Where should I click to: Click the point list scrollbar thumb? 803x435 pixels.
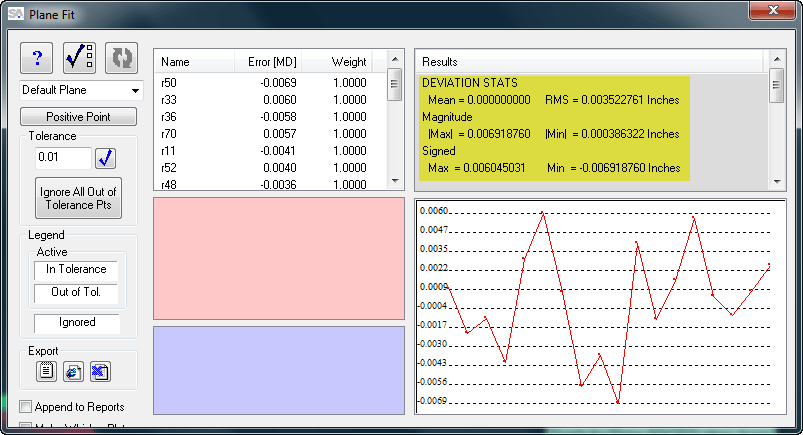tap(395, 85)
